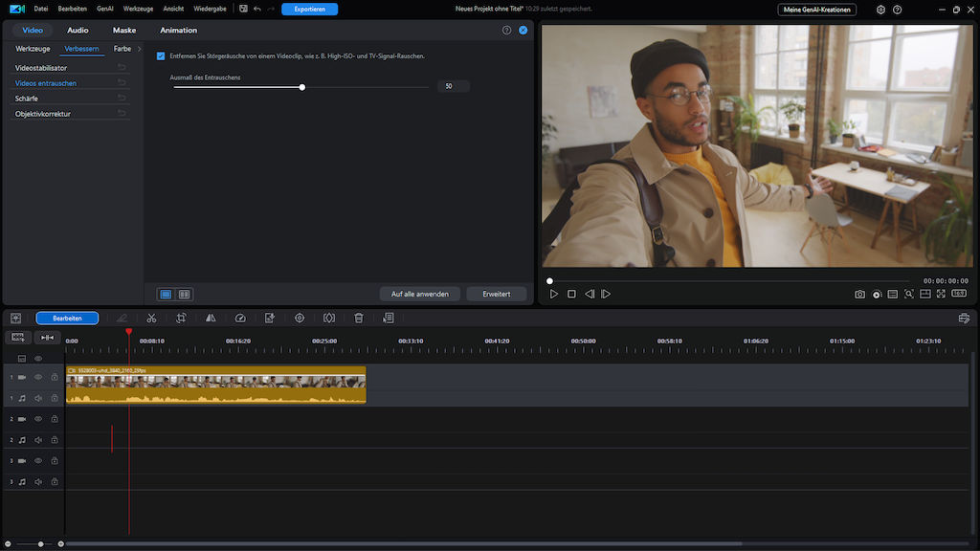Uncheck the denoise video checkbox

point(161,56)
